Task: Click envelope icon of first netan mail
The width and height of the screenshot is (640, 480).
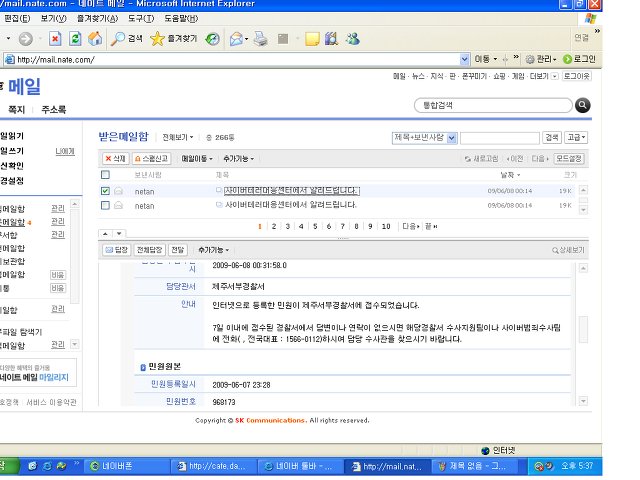Action: pyautogui.click(x=118, y=191)
